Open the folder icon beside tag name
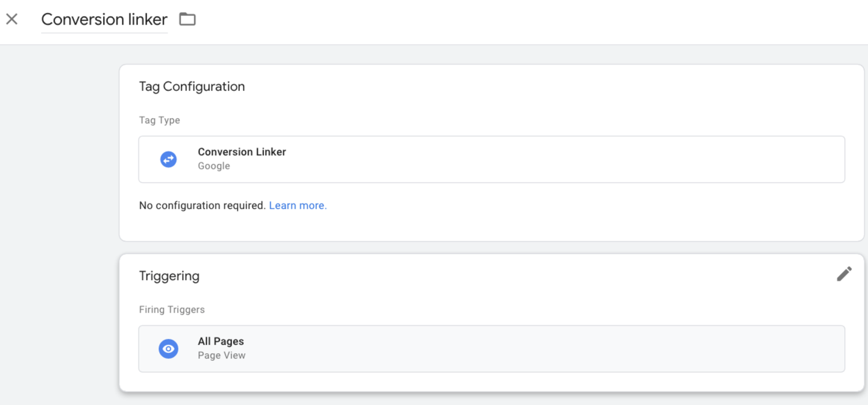 (x=187, y=19)
